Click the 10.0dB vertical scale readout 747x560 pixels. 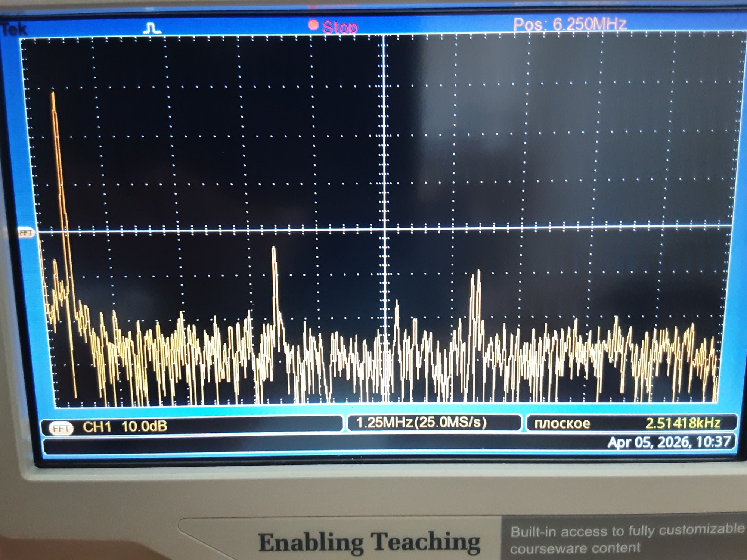(x=144, y=426)
